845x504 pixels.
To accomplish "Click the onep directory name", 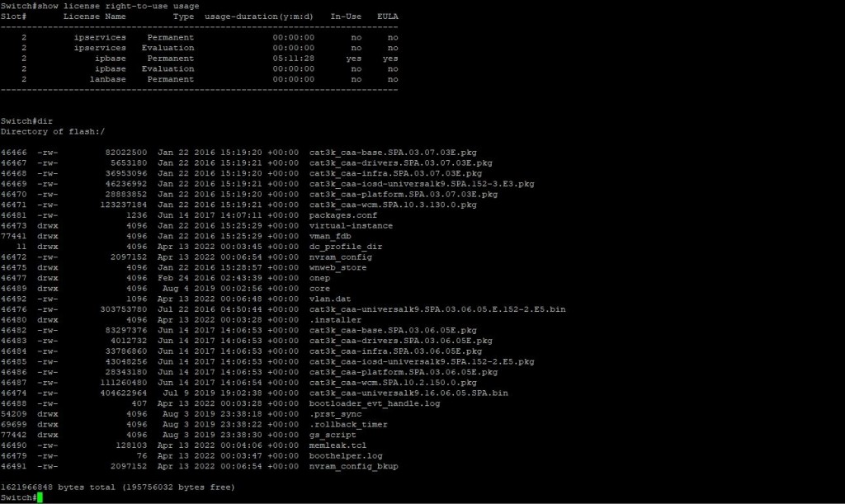I will 319,278.
